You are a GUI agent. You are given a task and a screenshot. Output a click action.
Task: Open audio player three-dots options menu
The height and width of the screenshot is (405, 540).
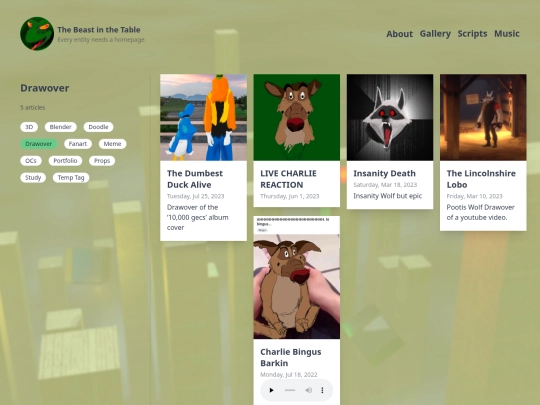click(322, 390)
